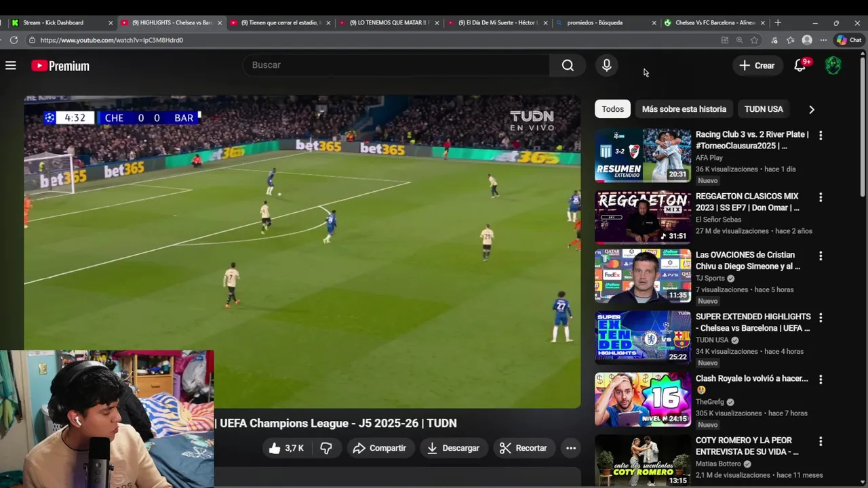Click the browser zoom icon in address bar
The height and width of the screenshot is (488, 868).
[x=740, y=40]
